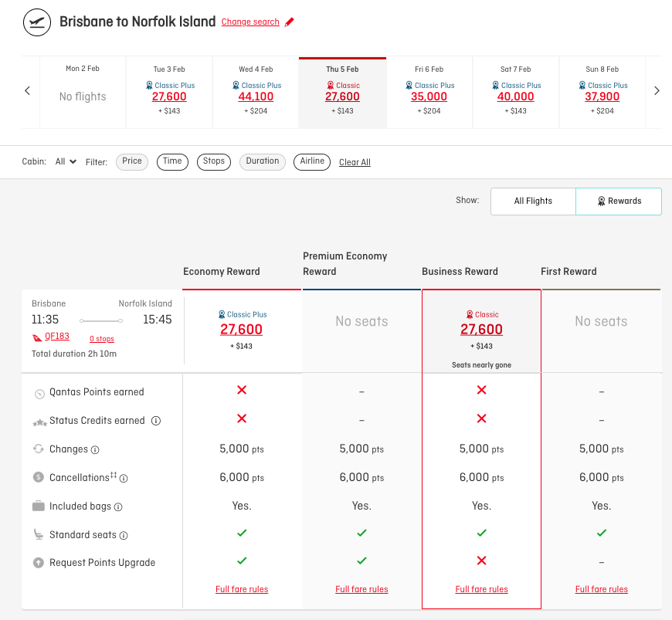Open the Cabin All dropdown
This screenshot has height=620, width=672.
tap(66, 161)
